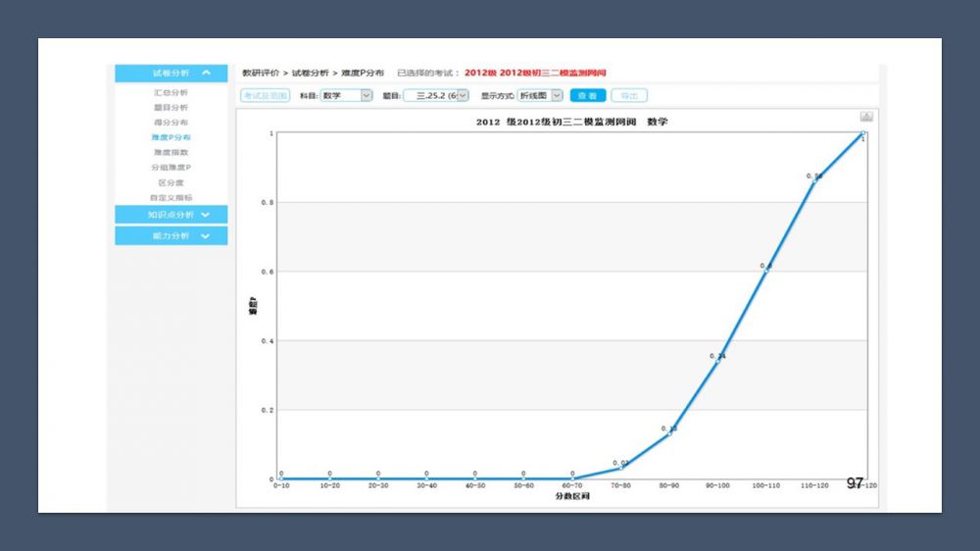Open 难度指数 from the sidebar
The height and width of the screenshot is (551, 980).
pos(171,153)
